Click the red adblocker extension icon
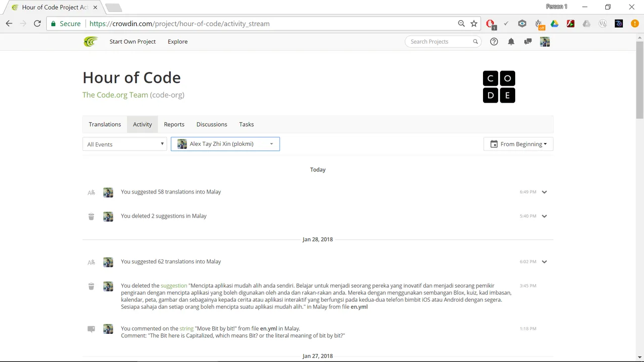Viewport: 644px width, 362px height. pos(491,24)
